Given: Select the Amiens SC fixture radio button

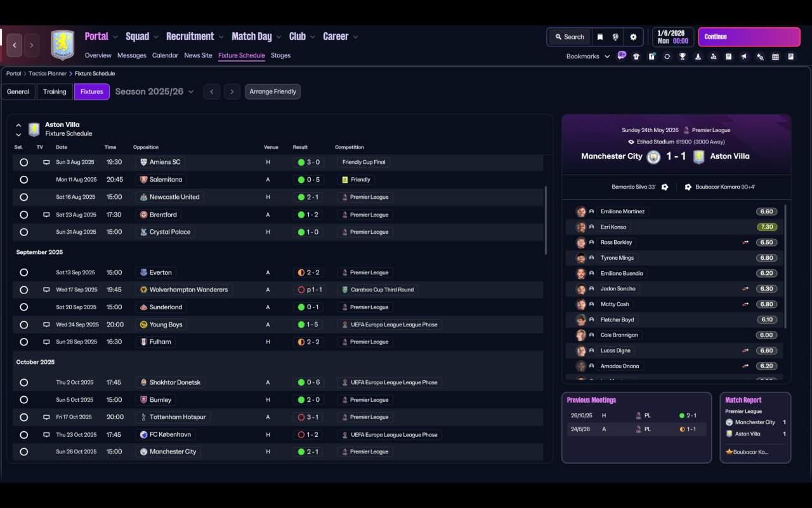Looking at the screenshot, I should pyautogui.click(x=23, y=163).
